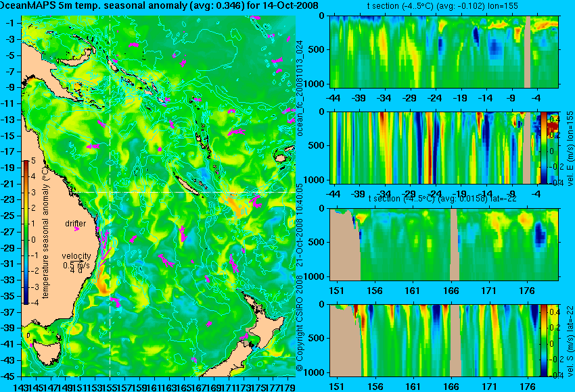This screenshot has width=575, height=392.
Task: Click '1000' depth label of top temperature section
Action: (x=315, y=84)
